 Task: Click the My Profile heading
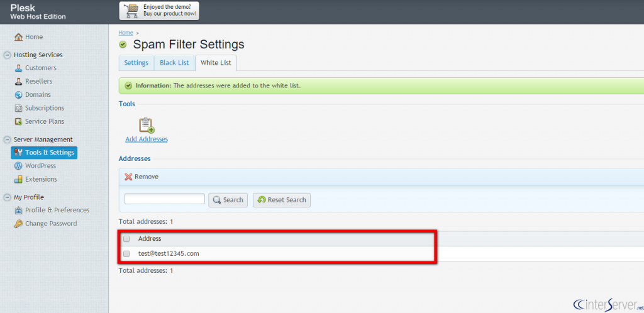point(29,197)
